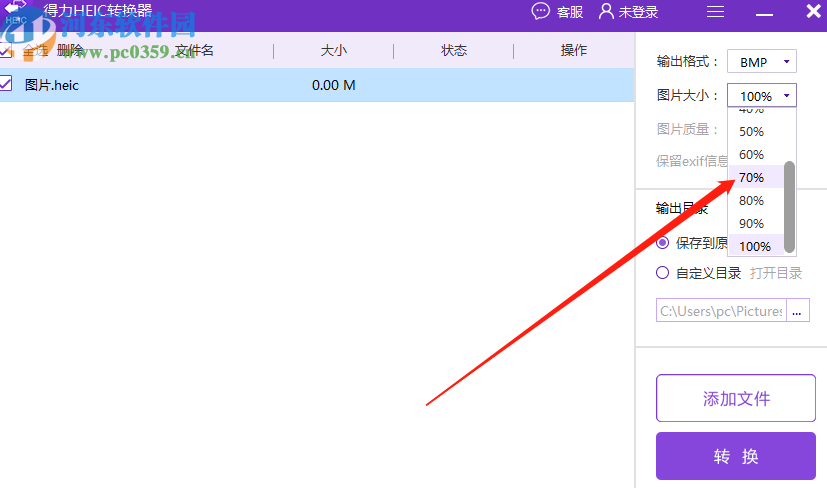
Task: Browse output folder with ... button
Action: tap(797, 311)
